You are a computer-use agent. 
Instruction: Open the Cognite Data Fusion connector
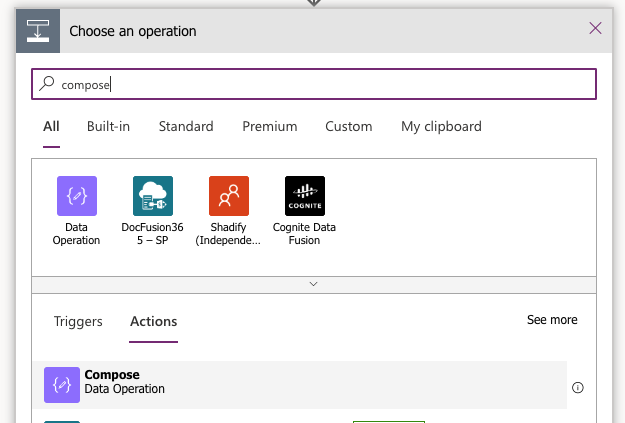pos(304,196)
